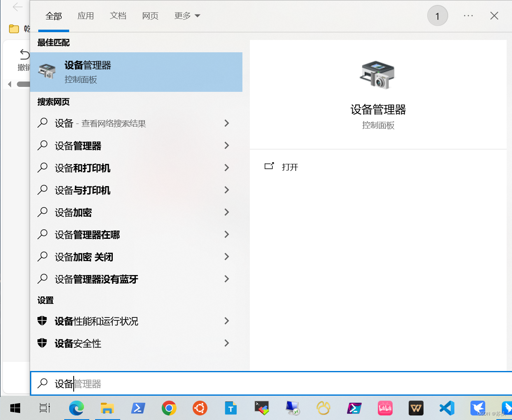The height and width of the screenshot is (420, 512).
Task: Open WPS Office from the taskbar
Action: (416, 408)
